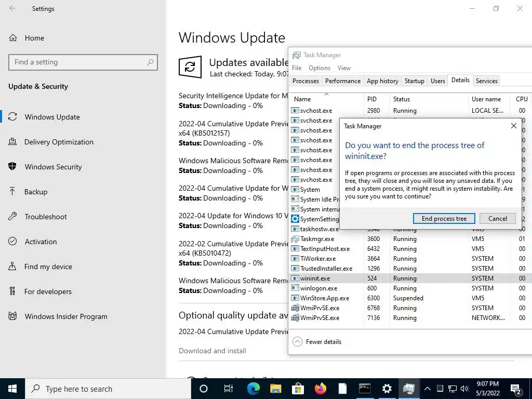Click the Task Manager title bar icon
This screenshot has width=532, height=399.
[x=297, y=55]
